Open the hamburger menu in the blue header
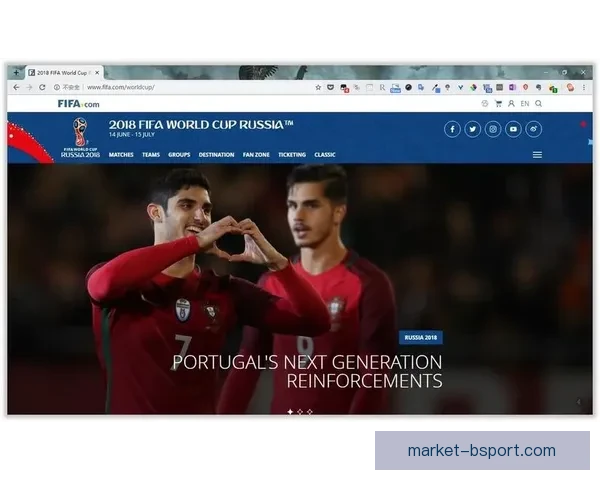The height and width of the screenshot is (480, 600). 537,155
